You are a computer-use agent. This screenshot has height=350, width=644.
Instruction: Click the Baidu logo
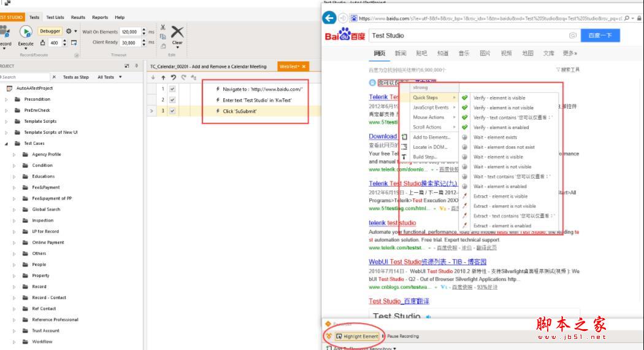pyautogui.click(x=345, y=35)
